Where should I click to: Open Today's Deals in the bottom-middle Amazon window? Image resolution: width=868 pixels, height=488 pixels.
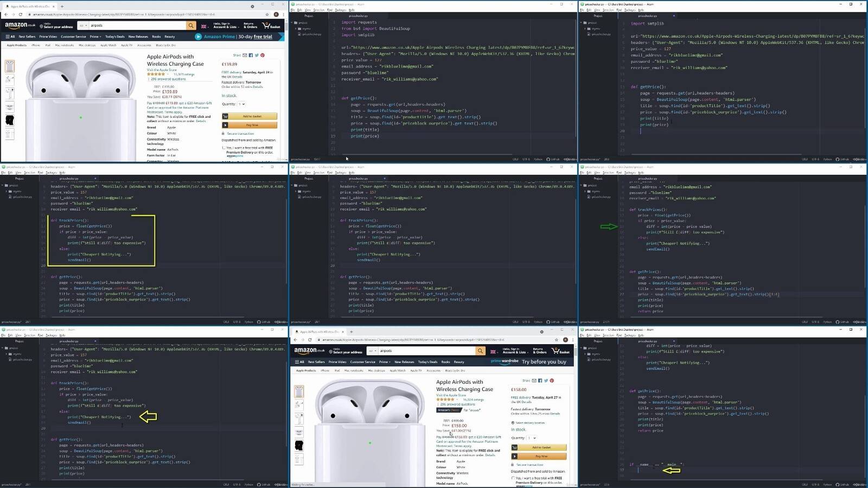[x=427, y=362]
